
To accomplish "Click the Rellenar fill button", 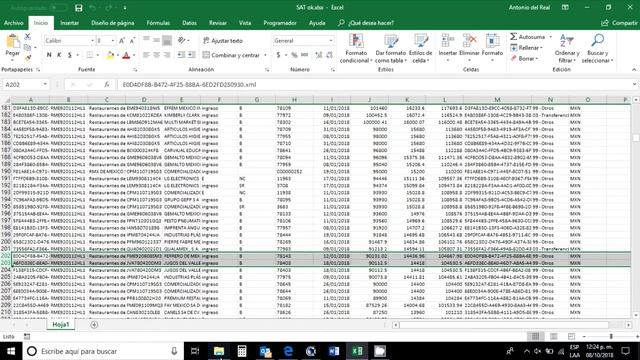I will click(527, 48).
